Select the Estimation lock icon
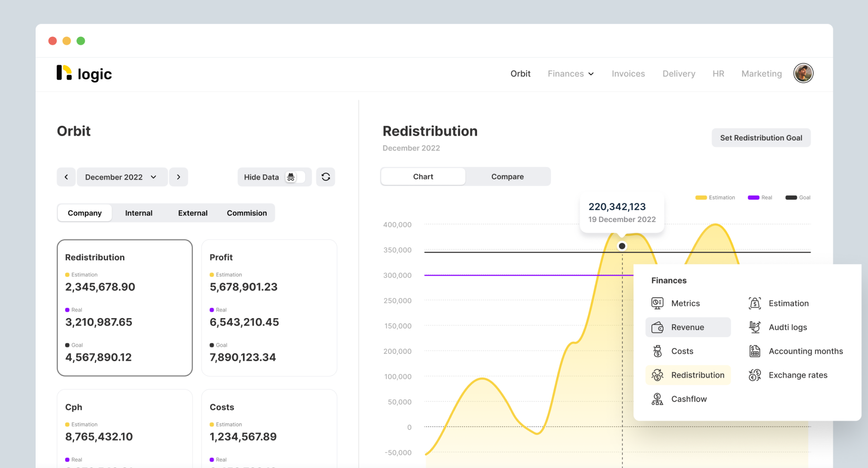868x468 pixels. [755, 303]
